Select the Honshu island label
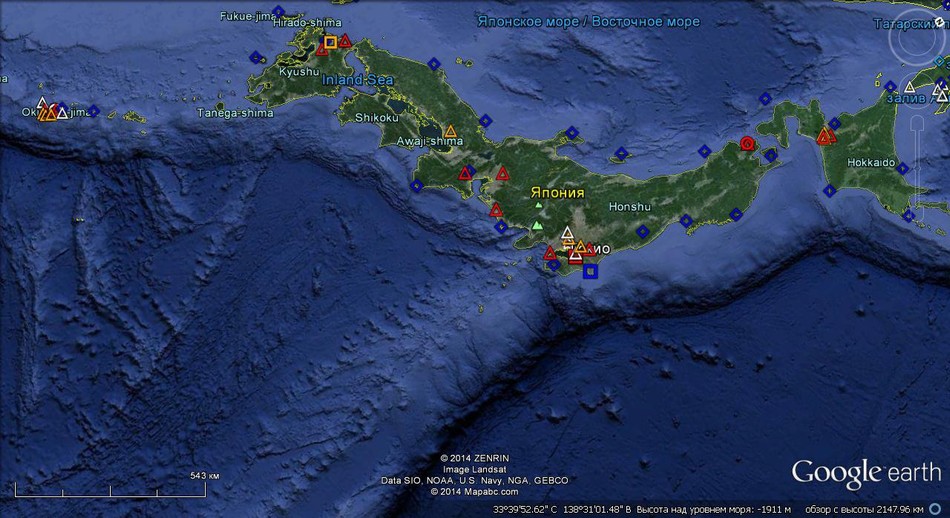The image size is (950, 518). tap(630, 207)
